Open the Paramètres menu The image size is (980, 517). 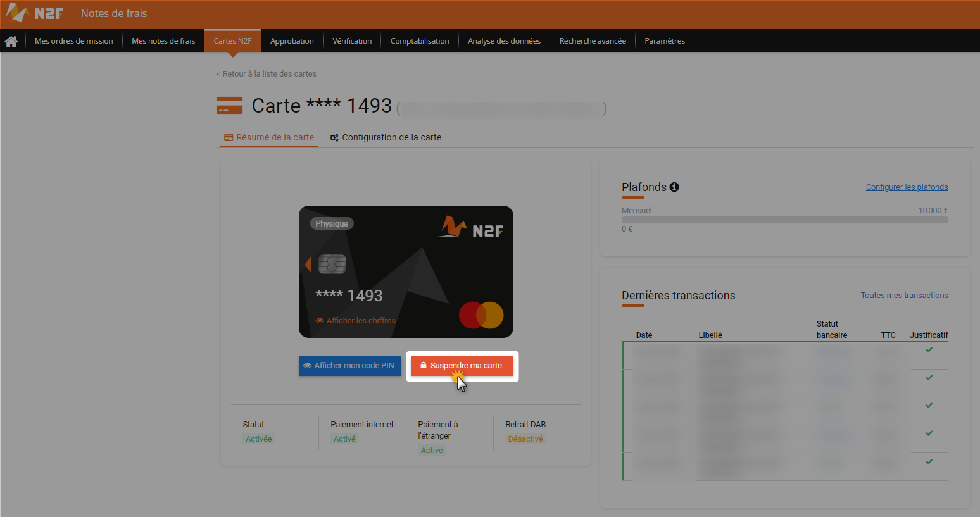click(x=665, y=41)
